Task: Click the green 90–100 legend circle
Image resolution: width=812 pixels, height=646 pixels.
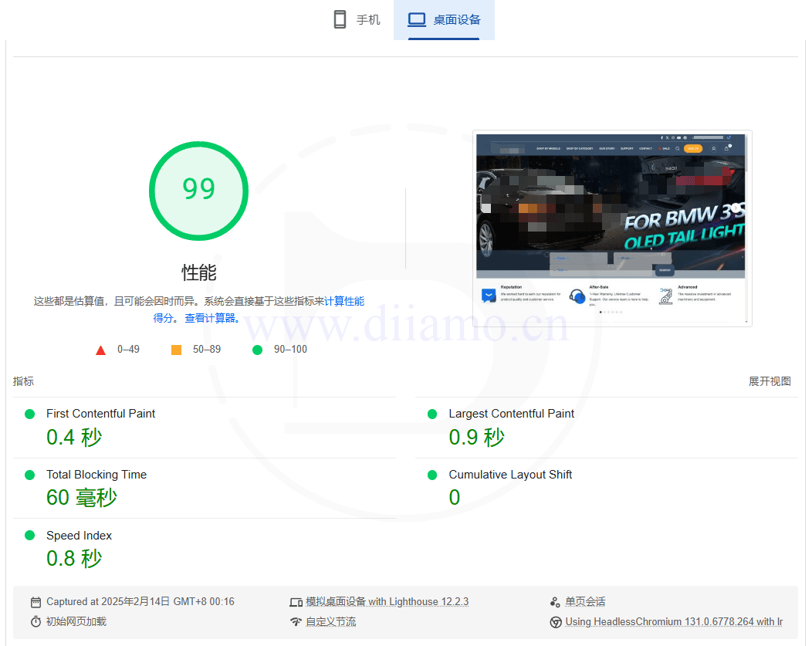Action: [258, 350]
